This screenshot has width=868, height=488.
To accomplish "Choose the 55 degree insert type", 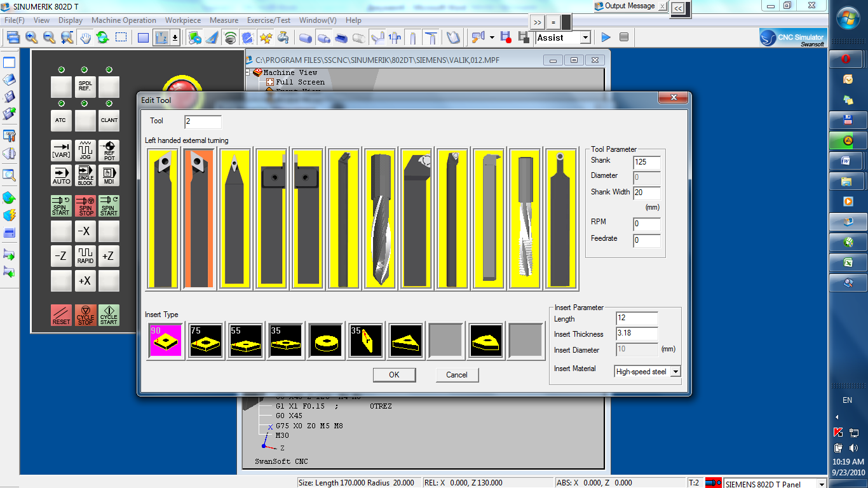I will coord(246,341).
